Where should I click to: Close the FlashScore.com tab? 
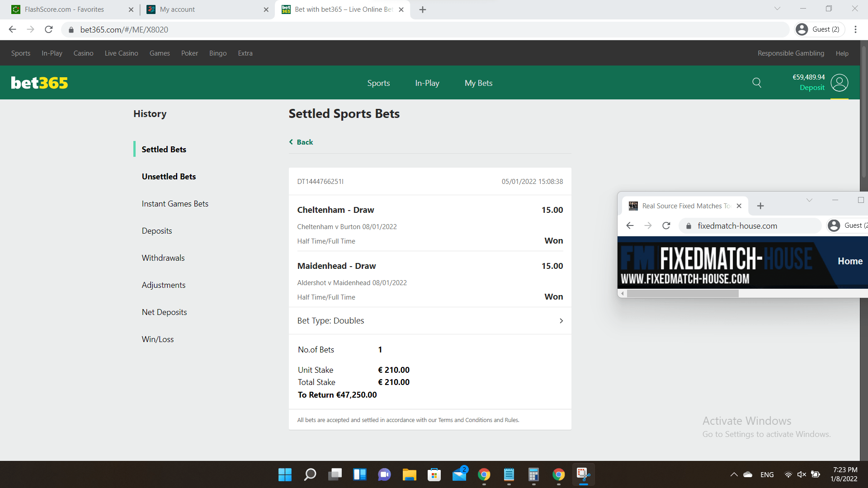click(x=131, y=9)
